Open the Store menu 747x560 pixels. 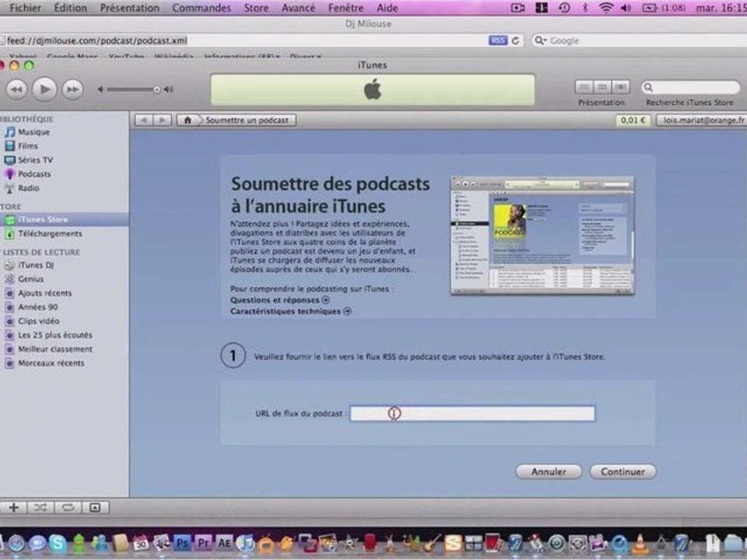point(256,8)
